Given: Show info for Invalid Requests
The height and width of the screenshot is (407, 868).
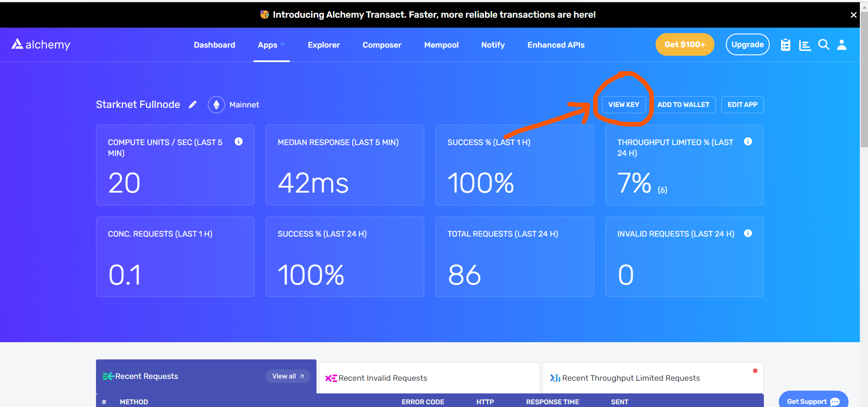Looking at the screenshot, I should click(x=748, y=233).
